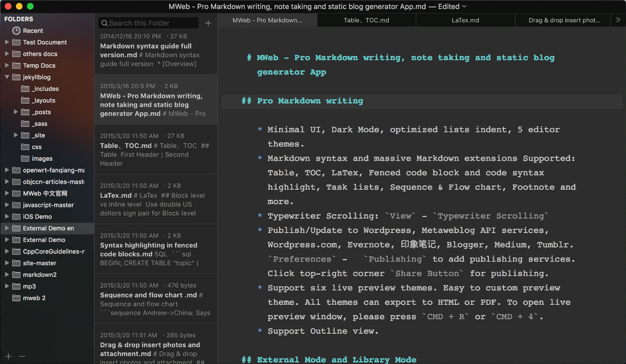
Task: Click the mweb 2 folder icon
Action: pos(16,298)
